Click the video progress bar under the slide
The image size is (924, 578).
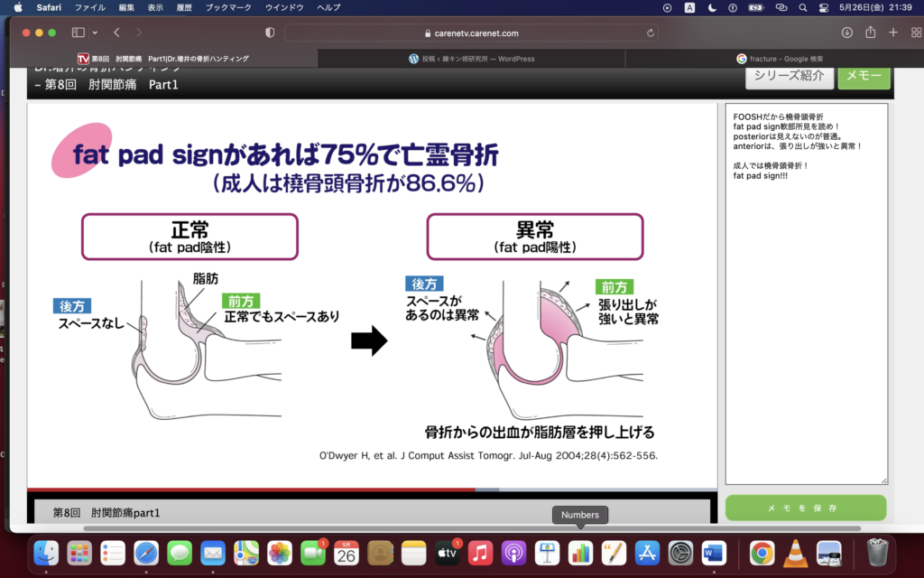click(361, 489)
